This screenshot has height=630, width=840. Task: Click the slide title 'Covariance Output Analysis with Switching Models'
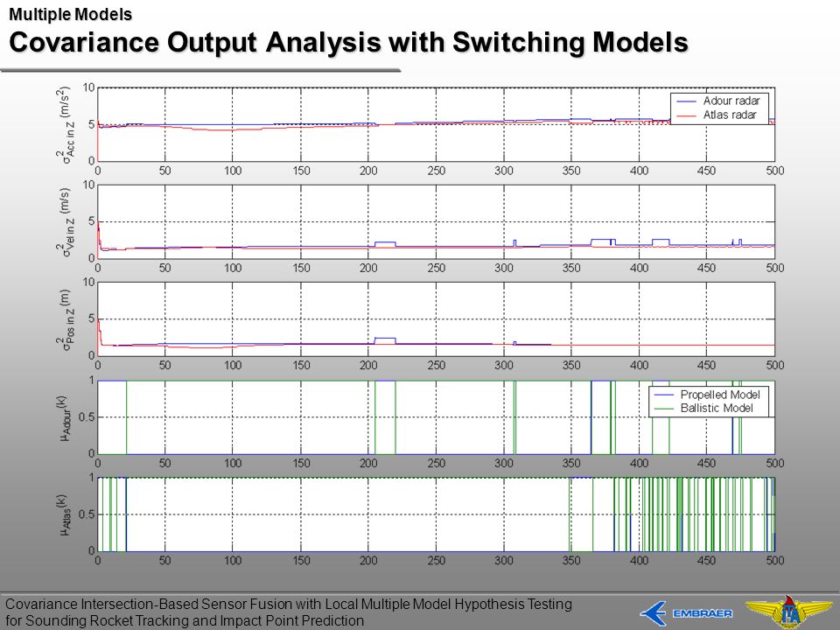coord(348,42)
